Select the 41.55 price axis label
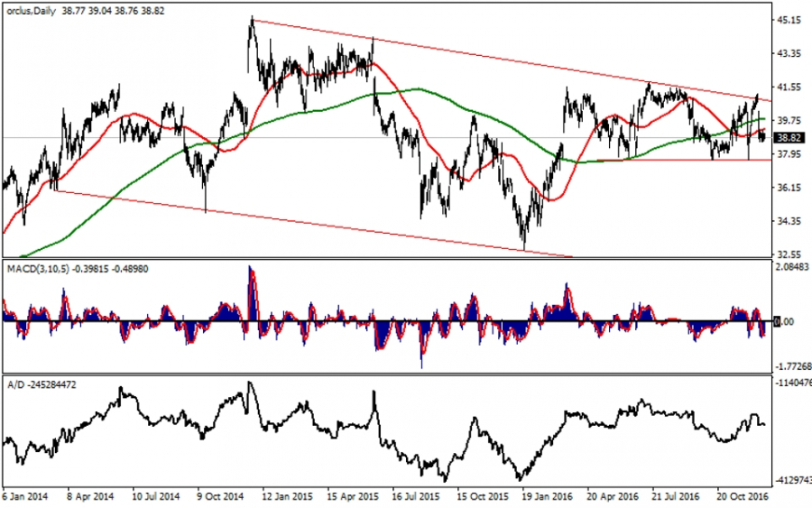This screenshot has width=812, height=508. click(x=789, y=88)
